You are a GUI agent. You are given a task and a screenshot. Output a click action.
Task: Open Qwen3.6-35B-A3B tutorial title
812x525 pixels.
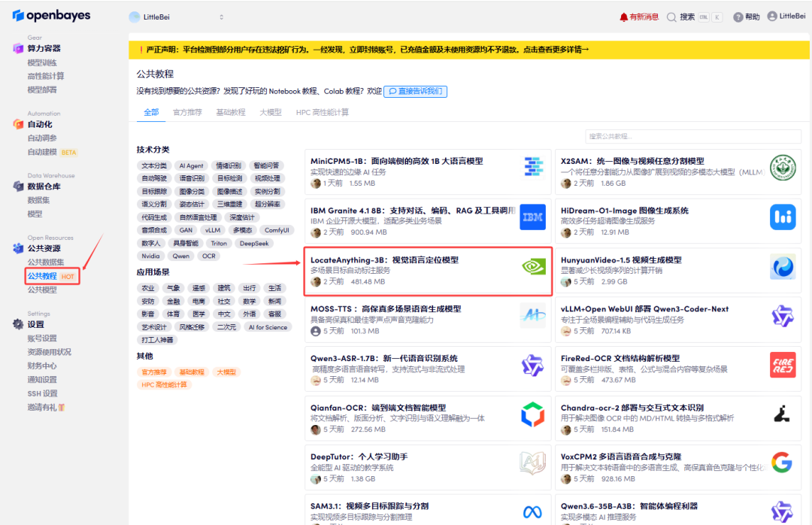[629, 506]
